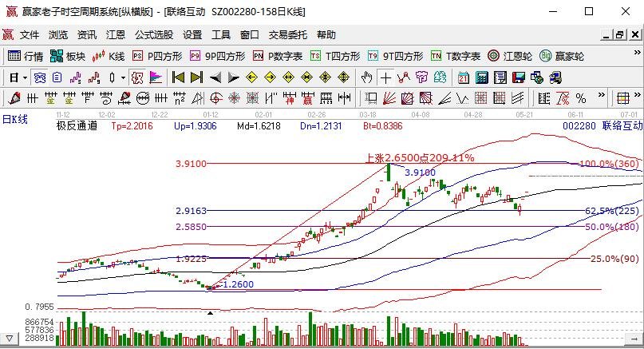Select first 金 time-ruler tool
This screenshot has width=644, height=349.
pos(50,98)
